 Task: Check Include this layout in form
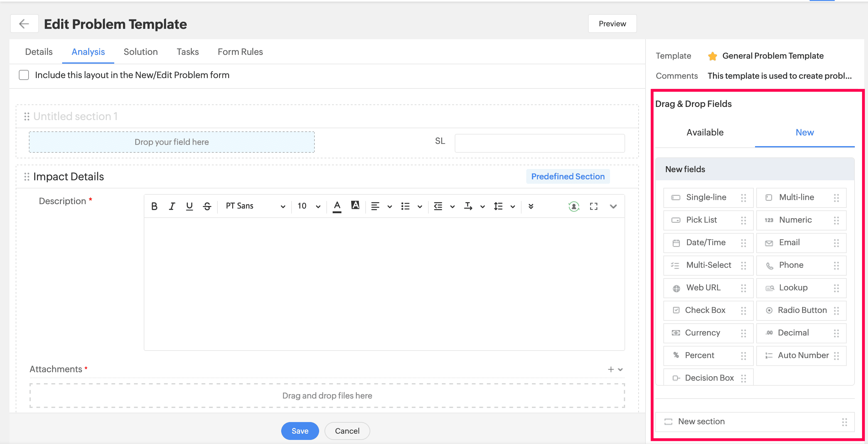click(x=24, y=75)
